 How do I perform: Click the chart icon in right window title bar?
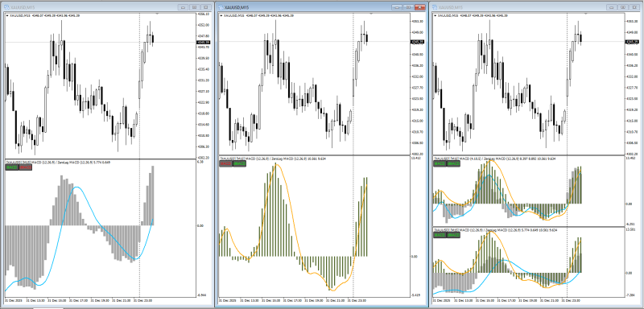(x=434, y=7)
